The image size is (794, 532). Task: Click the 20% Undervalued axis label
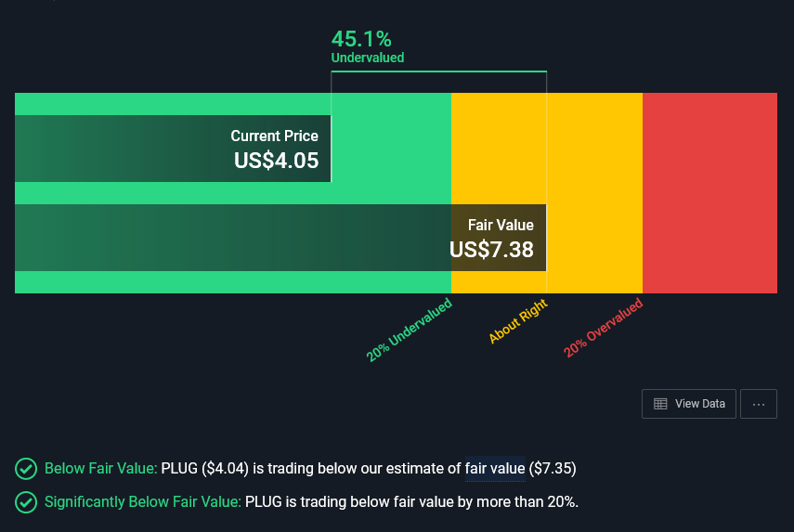click(410, 330)
